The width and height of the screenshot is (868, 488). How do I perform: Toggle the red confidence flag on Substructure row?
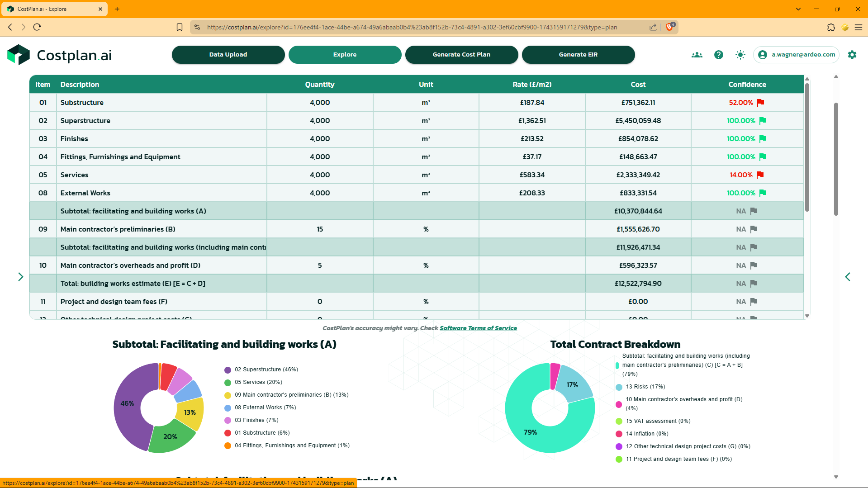coord(760,102)
